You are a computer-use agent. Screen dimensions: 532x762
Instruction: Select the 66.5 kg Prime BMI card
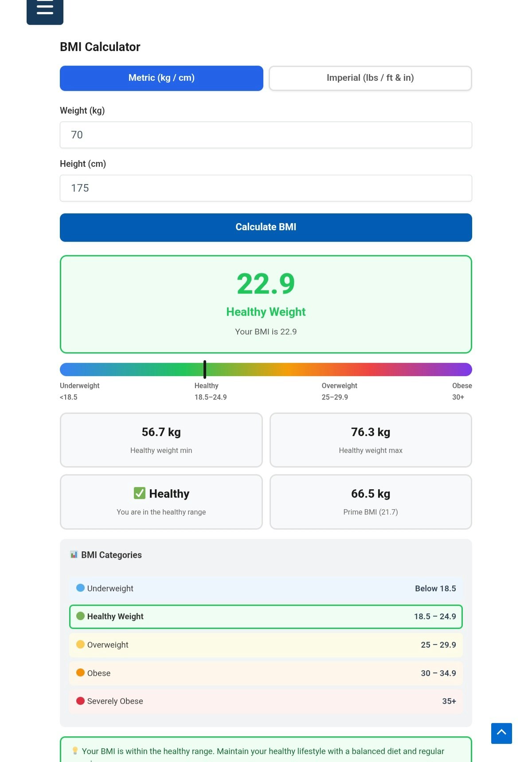(371, 502)
